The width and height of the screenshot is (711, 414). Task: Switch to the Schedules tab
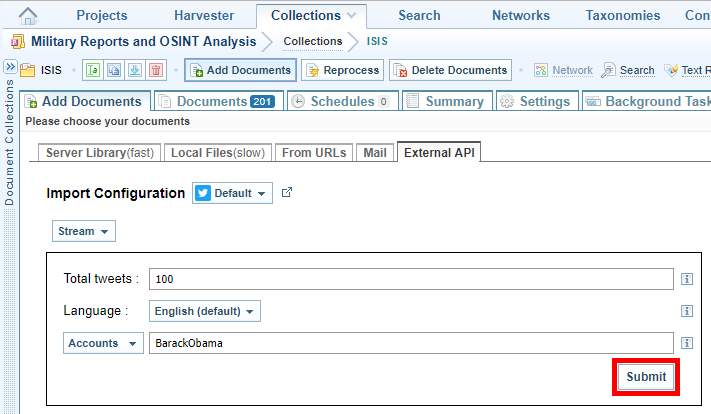click(341, 101)
